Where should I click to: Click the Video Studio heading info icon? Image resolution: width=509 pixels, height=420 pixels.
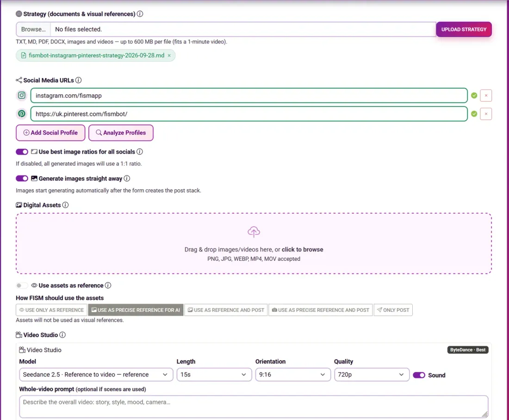pos(62,335)
